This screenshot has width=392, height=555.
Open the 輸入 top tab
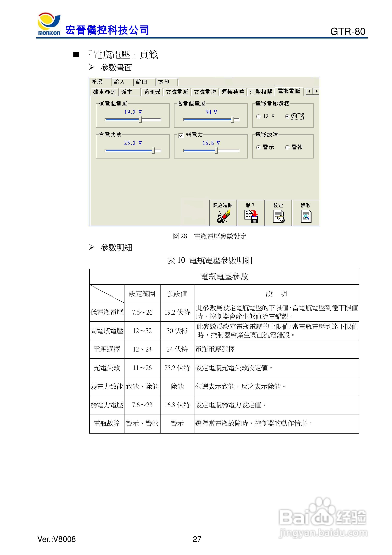(119, 82)
